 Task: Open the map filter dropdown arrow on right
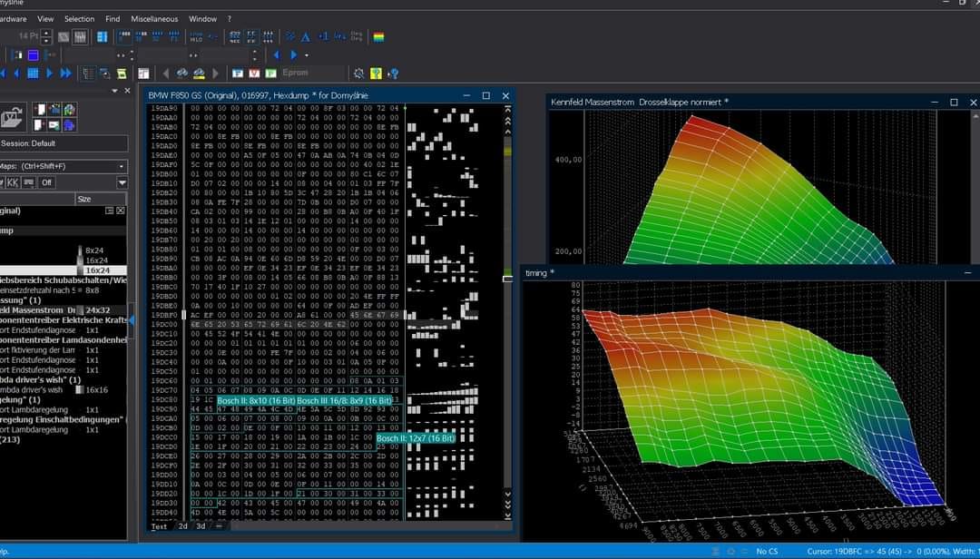(x=122, y=183)
